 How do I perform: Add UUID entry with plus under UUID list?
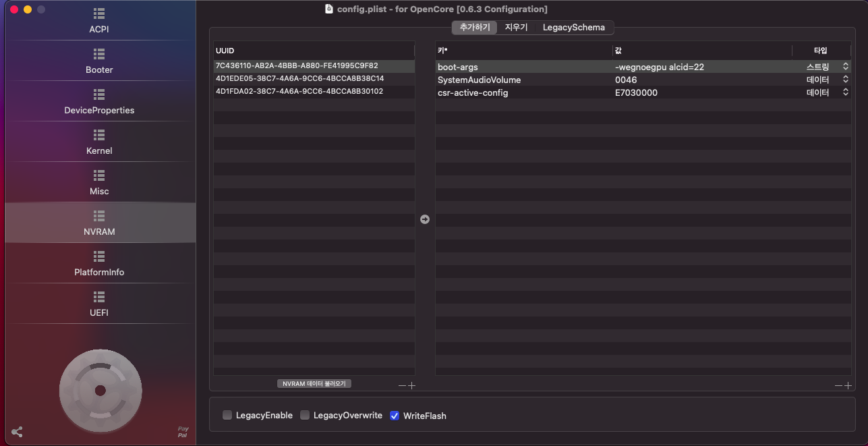click(x=411, y=386)
